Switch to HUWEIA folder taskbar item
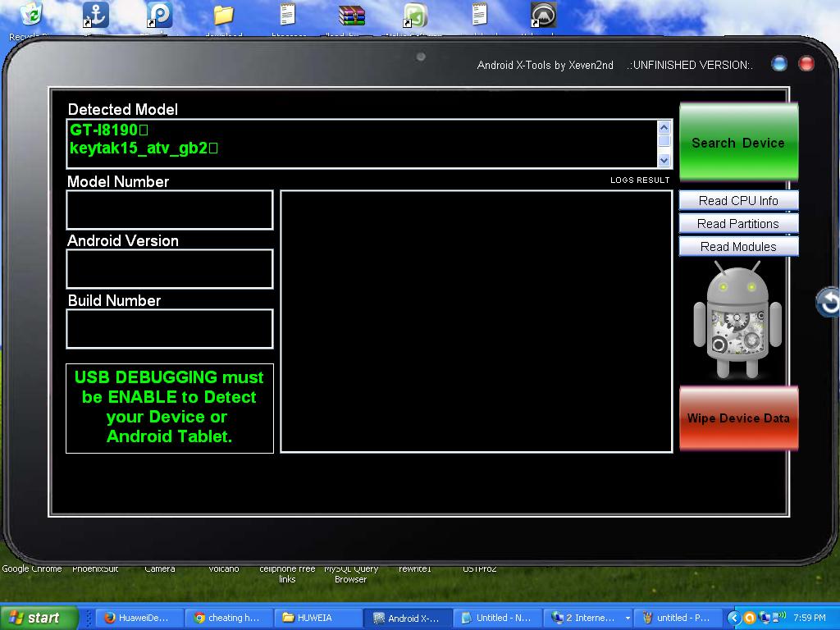Image resolution: width=840 pixels, height=630 pixels. 317,619
